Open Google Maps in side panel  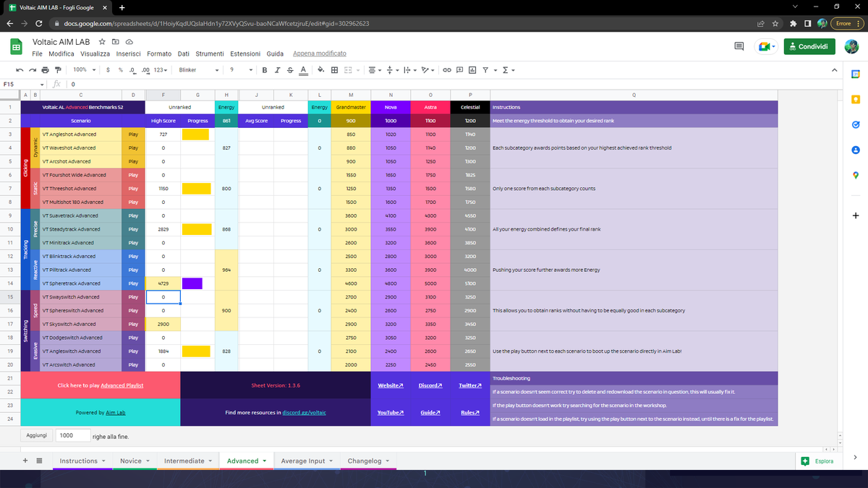tap(855, 175)
